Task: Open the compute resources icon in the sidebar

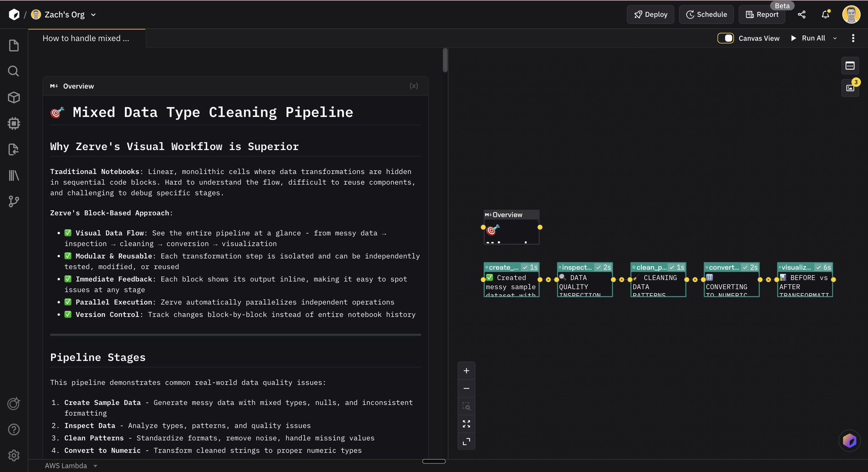Action: click(x=14, y=123)
